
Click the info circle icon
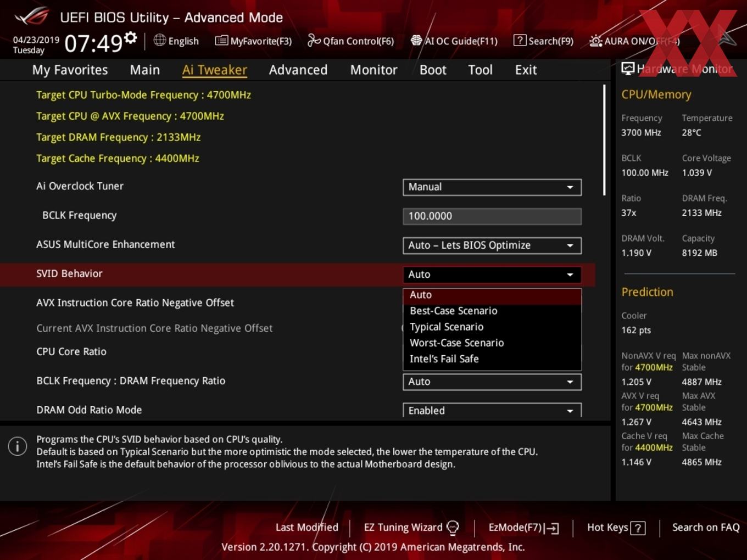(18, 446)
